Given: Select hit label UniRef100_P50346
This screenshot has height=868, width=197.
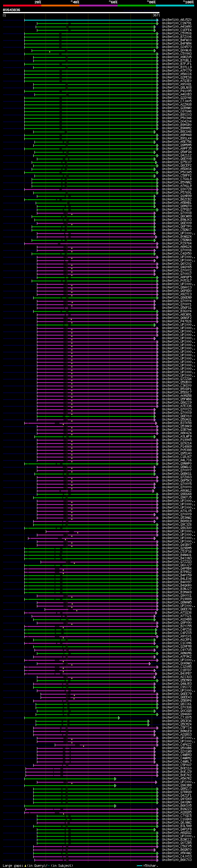Looking at the screenshot, I should tap(177, 118).
